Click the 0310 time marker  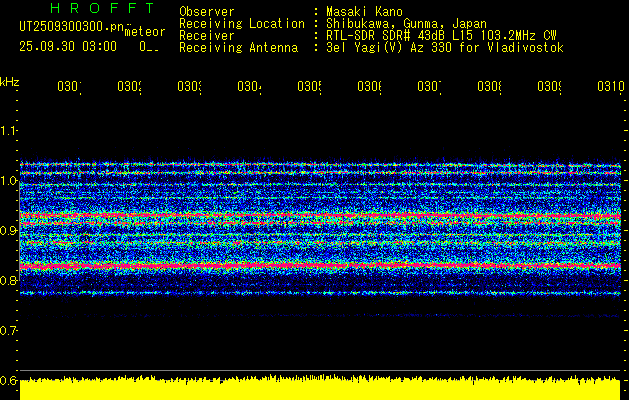tap(611, 86)
